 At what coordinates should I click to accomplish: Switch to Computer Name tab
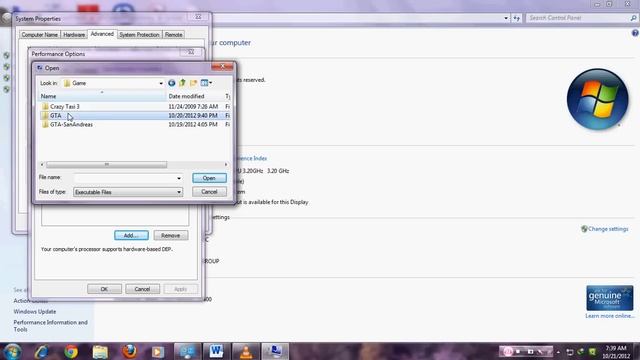[40, 35]
